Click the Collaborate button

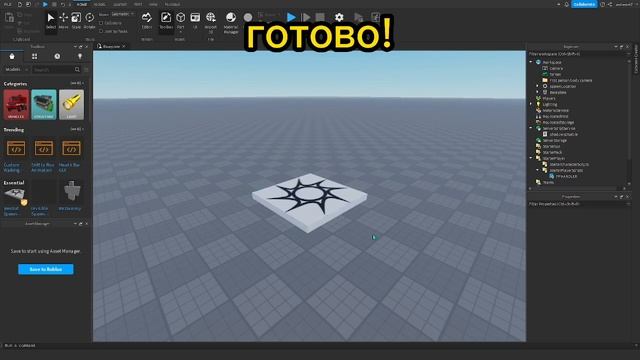tap(584, 4)
